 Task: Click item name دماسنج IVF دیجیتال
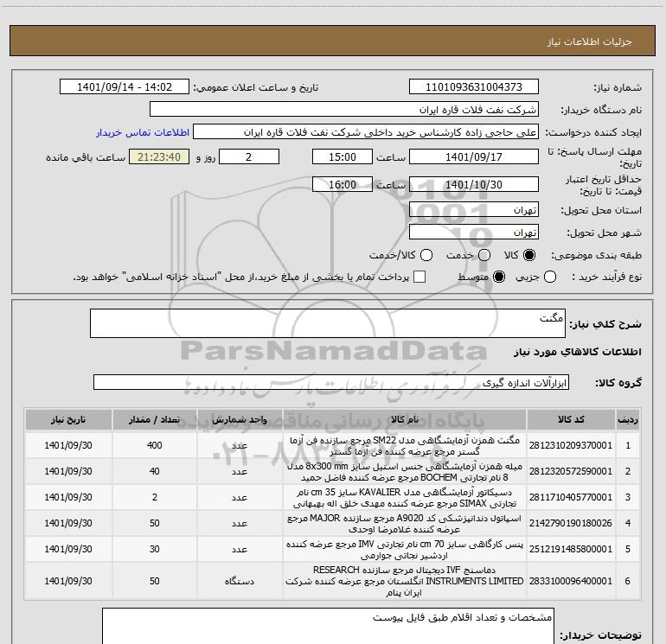404,581
